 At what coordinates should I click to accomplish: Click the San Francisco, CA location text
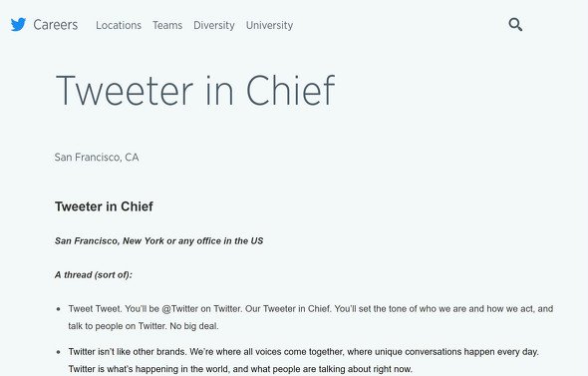97,158
